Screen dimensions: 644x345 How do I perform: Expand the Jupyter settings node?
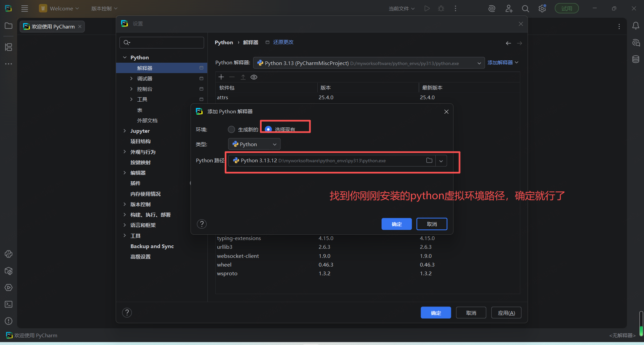pyautogui.click(x=125, y=131)
